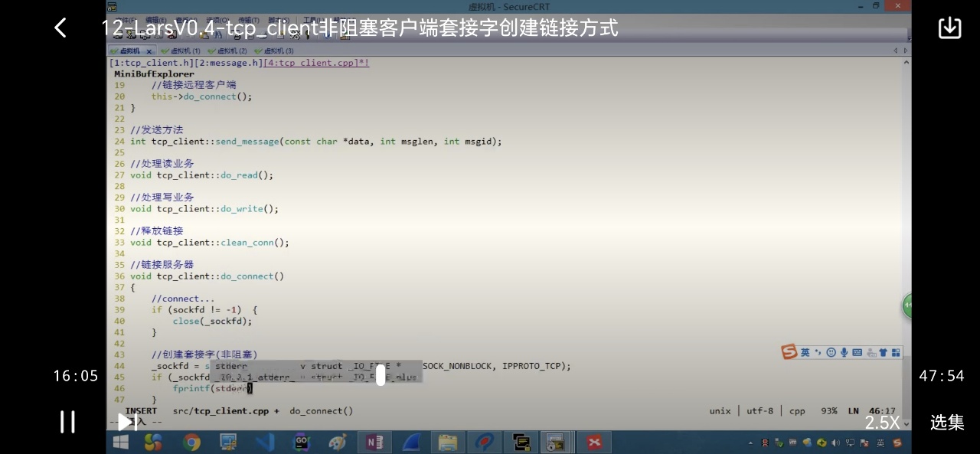980x454 pixels.
Task: Click the 93% position status entry
Action: tap(829, 411)
